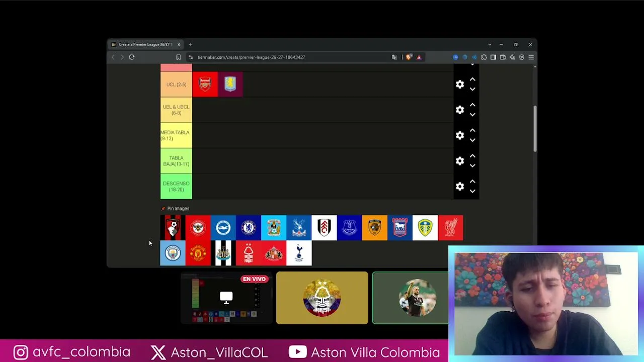This screenshot has width=644, height=362.
Task: Open settings gear for UCL (2-5) tier
Action: point(460,84)
